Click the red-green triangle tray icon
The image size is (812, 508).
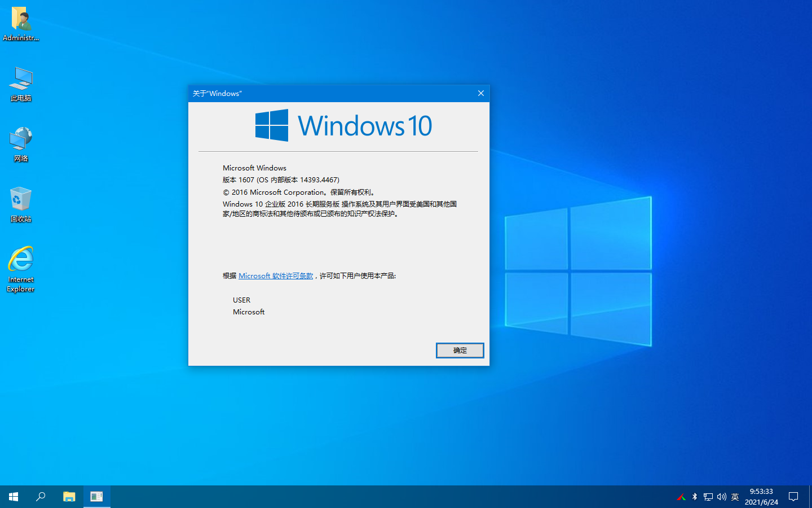click(x=681, y=497)
